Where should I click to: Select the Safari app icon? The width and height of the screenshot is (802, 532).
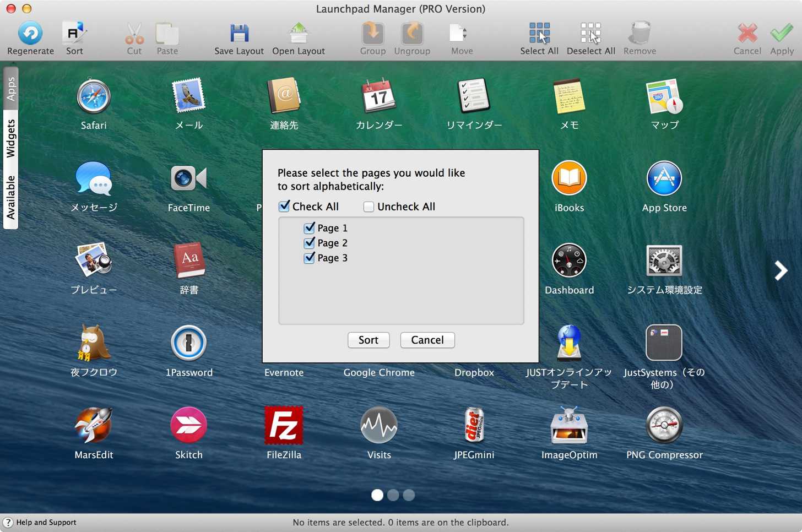94,96
